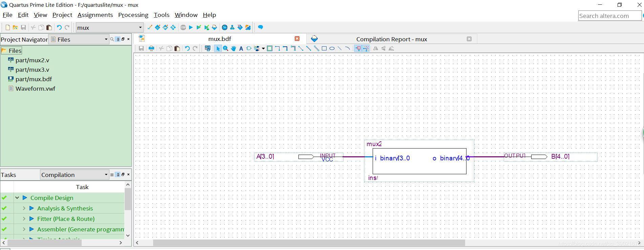Toggle the partial line selection button
Viewport: 644px width, 250px height.
tap(366, 48)
